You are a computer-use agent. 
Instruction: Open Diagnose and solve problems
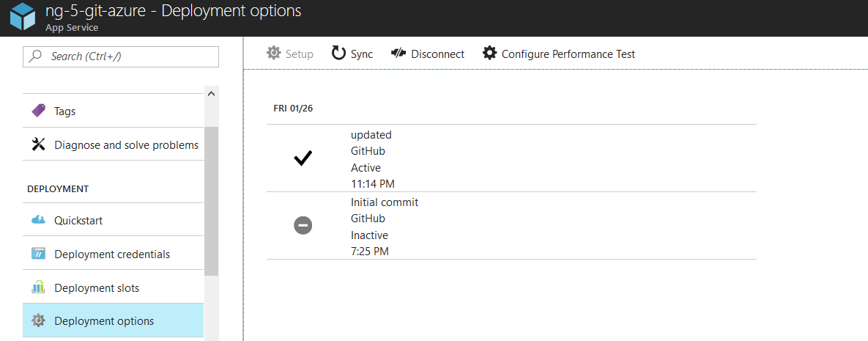(x=113, y=144)
